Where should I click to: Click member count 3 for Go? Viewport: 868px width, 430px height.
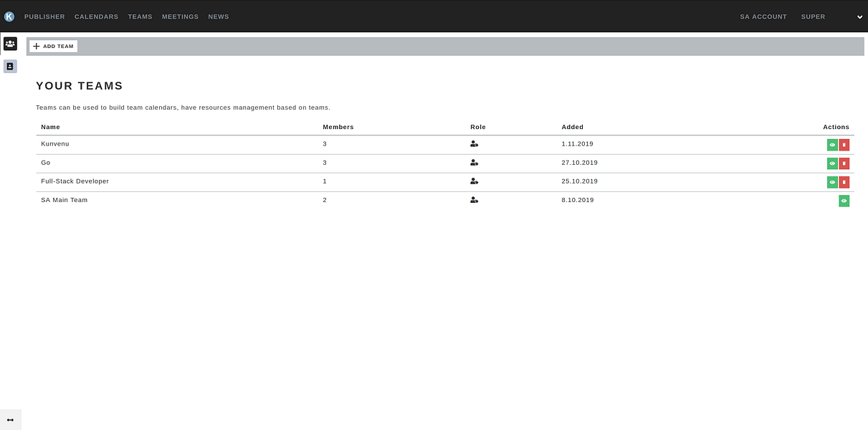click(x=325, y=163)
